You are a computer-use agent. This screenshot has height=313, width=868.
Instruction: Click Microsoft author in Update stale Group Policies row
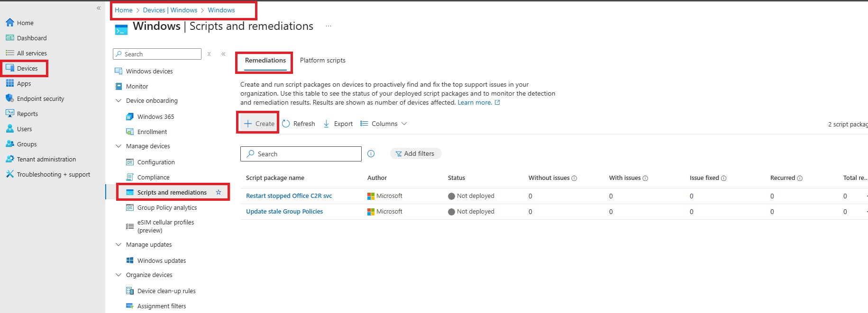385,211
